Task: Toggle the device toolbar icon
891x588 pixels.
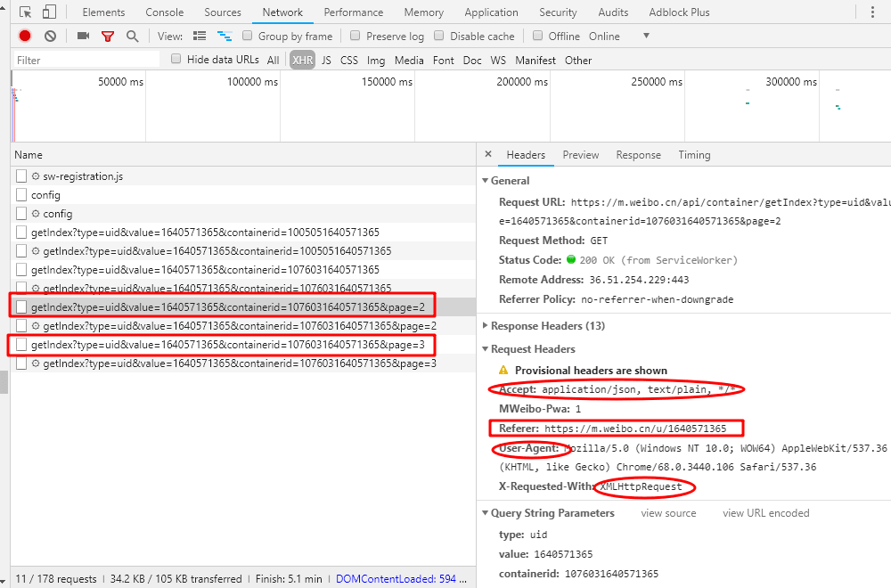Action: [x=49, y=12]
